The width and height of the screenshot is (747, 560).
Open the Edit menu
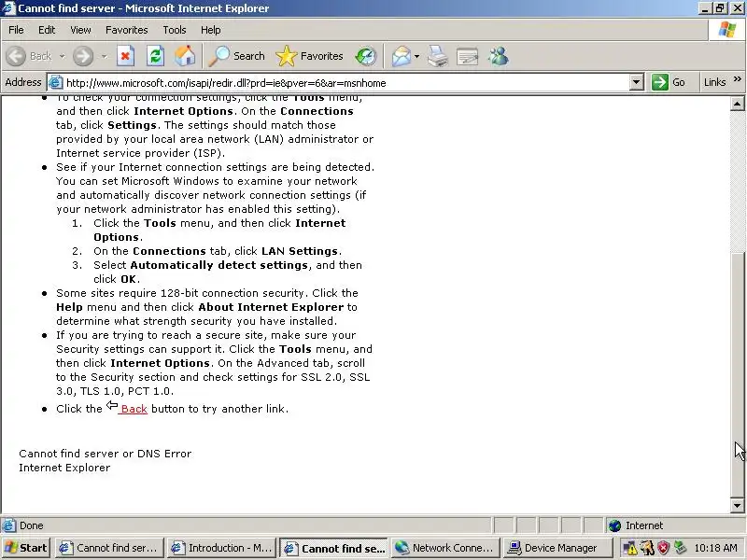pyautogui.click(x=47, y=30)
